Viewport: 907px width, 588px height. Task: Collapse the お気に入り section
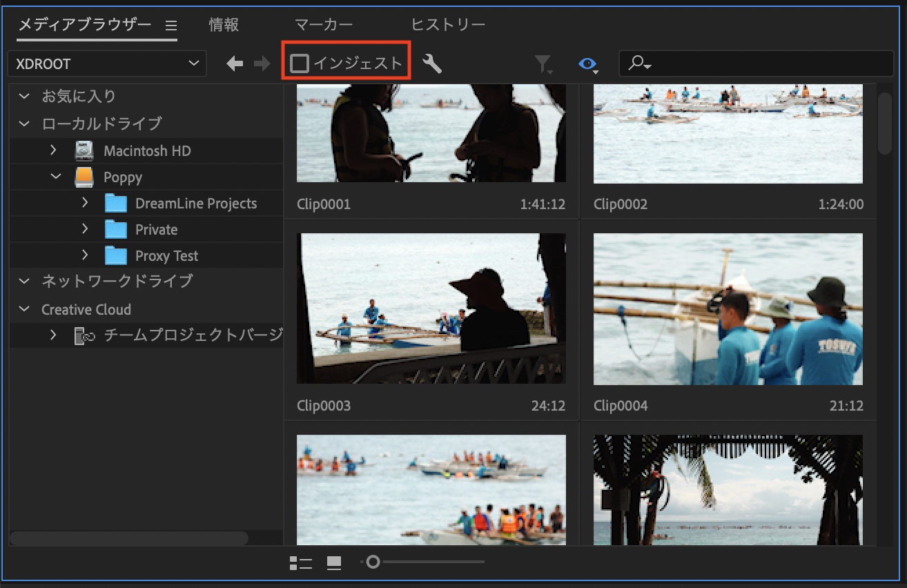pyautogui.click(x=25, y=97)
